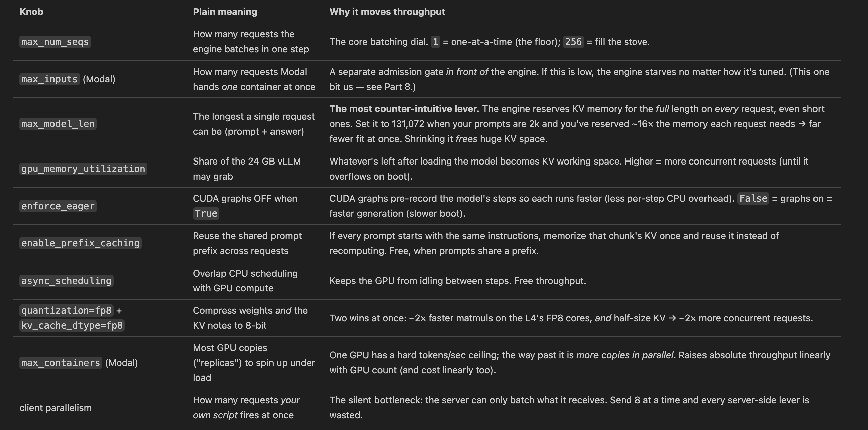Image resolution: width=868 pixels, height=430 pixels.
Task: Click the bold most counter-intuitive lever text
Action: pos(404,109)
